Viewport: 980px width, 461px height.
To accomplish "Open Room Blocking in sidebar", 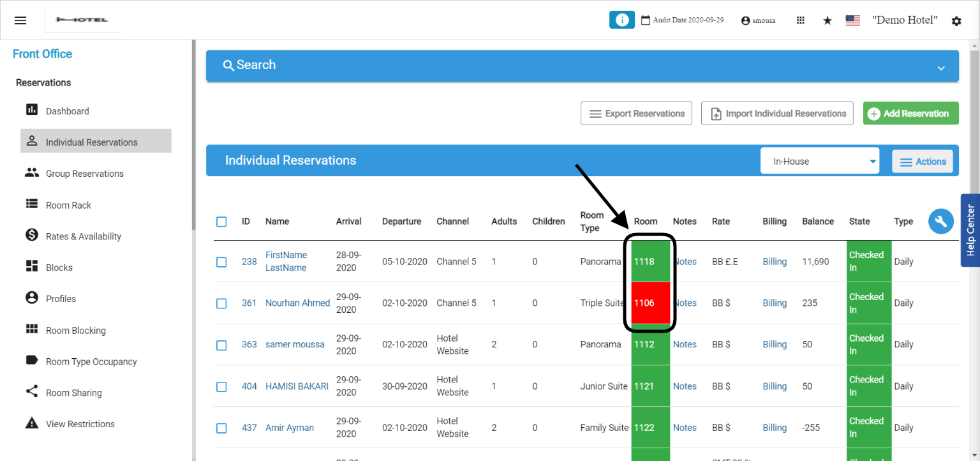I will tap(76, 331).
